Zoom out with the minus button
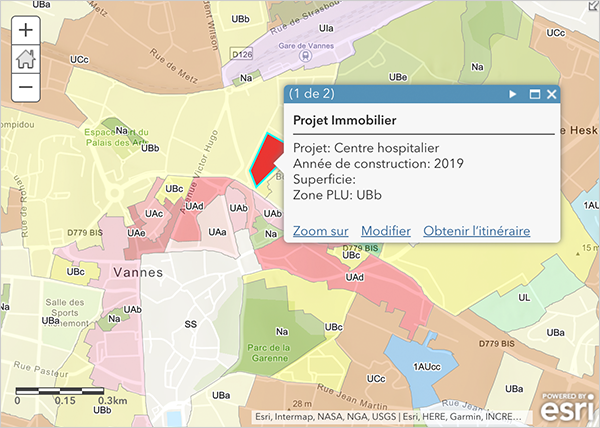This screenshot has height=428, width=600. (x=26, y=88)
